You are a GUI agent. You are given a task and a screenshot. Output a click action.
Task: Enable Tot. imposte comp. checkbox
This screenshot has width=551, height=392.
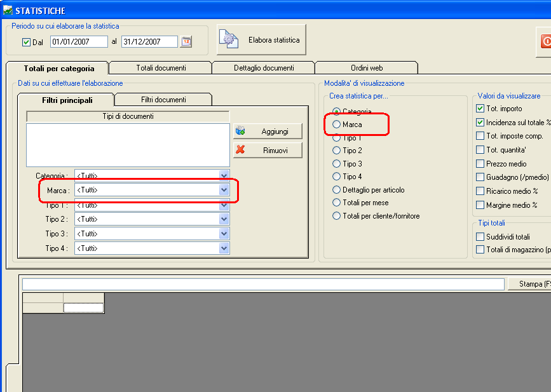tap(480, 135)
